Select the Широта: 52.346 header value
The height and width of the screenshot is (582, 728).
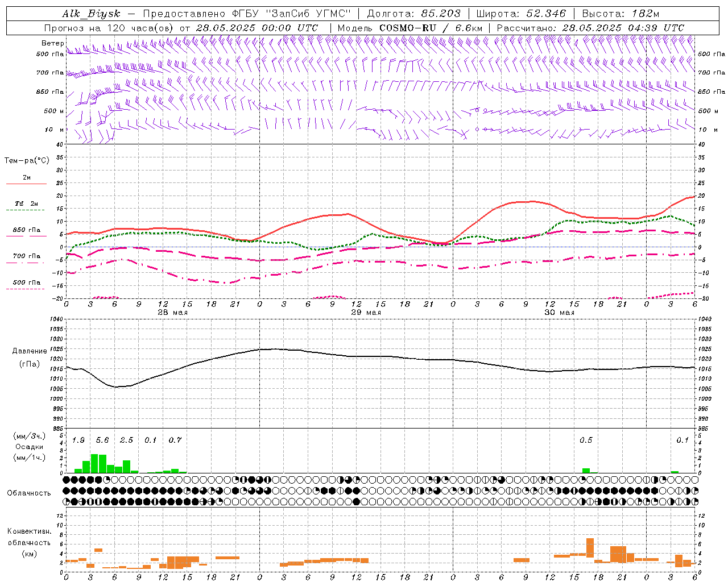521,14
